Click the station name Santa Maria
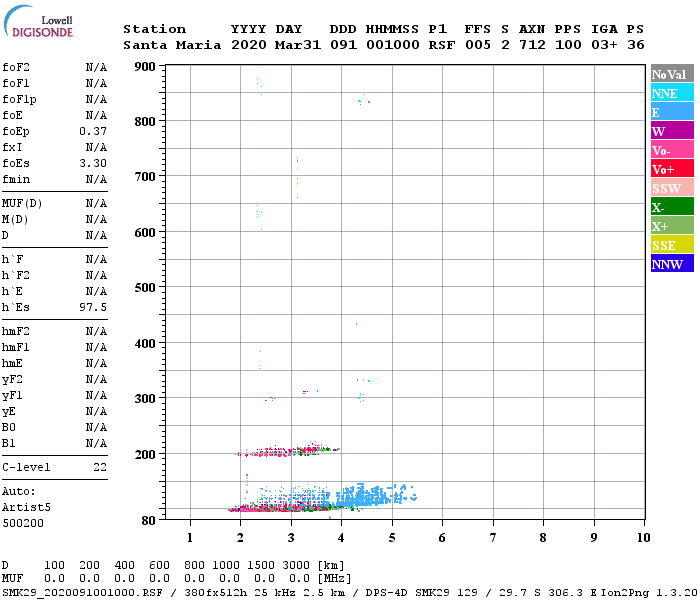Image resolution: width=700 pixels, height=600 pixels. 172,45
